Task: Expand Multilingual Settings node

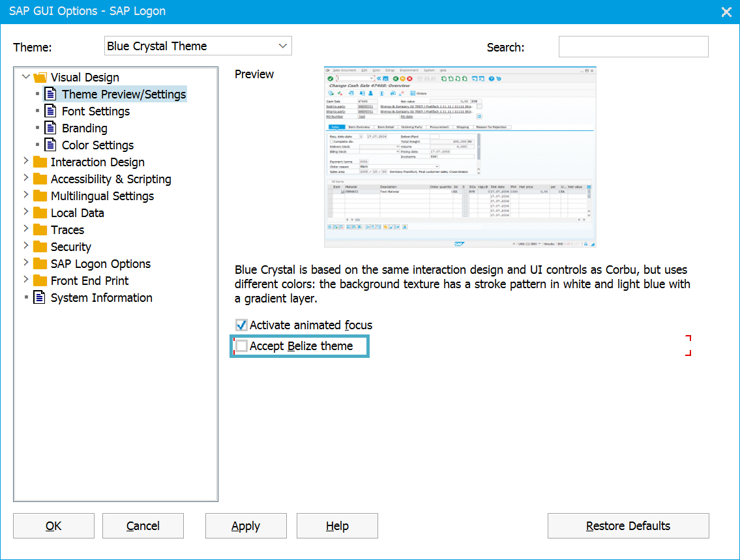Action: coord(26,195)
